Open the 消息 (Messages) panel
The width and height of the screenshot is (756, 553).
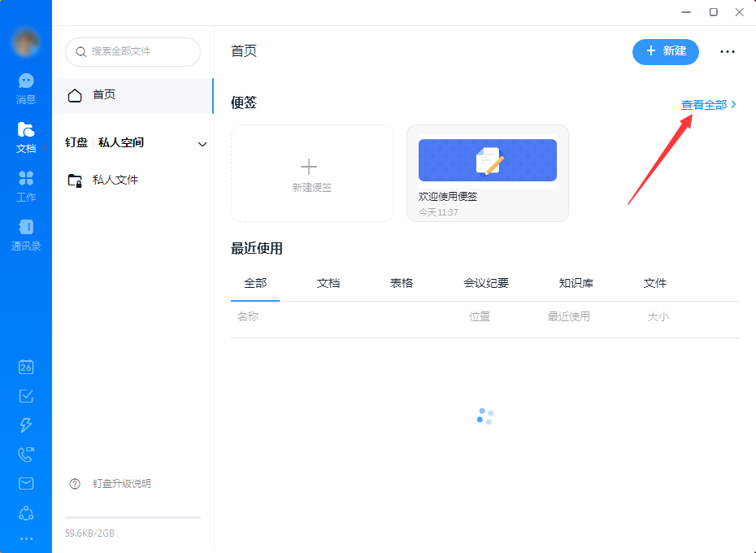coord(25,87)
